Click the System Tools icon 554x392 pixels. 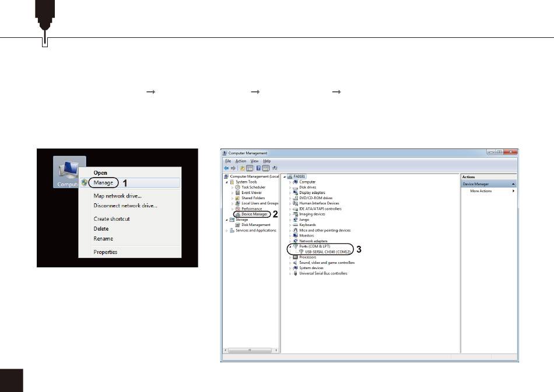click(x=232, y=182)
